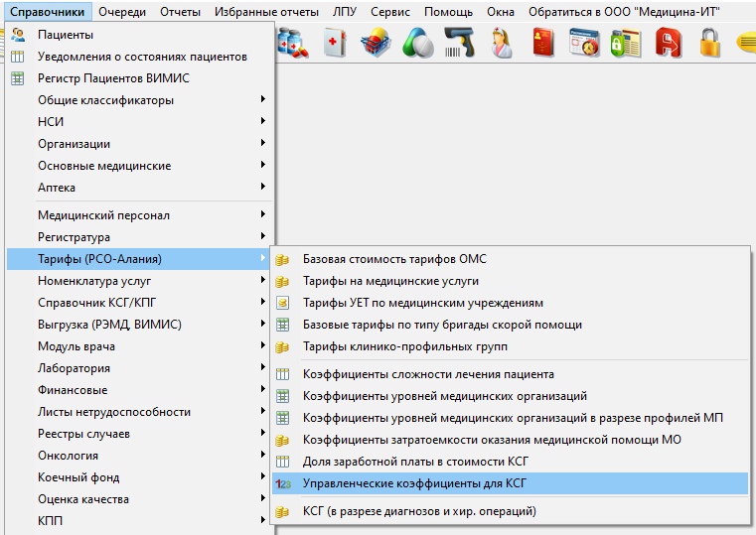Click the nurse toolbar icon
Screen dimensions: 756x535
click(x=501, y=43)
